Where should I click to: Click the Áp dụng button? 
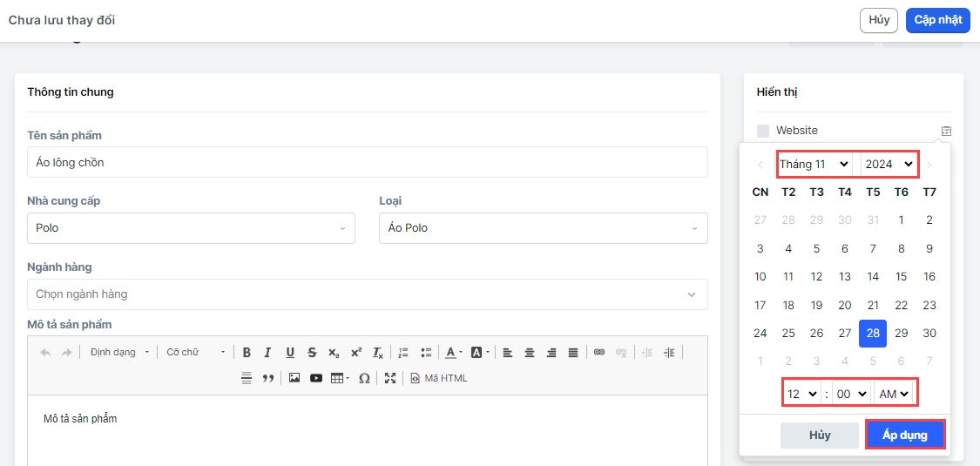point(905,435)
